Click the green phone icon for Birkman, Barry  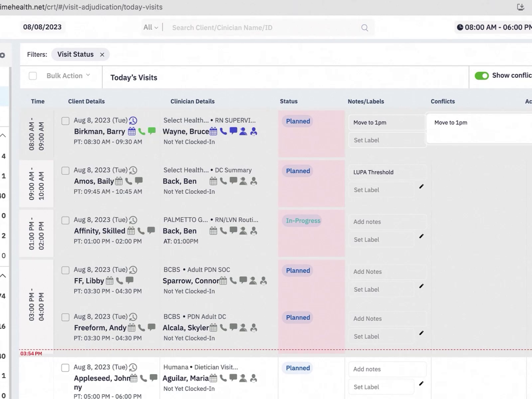tap(142, 131)
